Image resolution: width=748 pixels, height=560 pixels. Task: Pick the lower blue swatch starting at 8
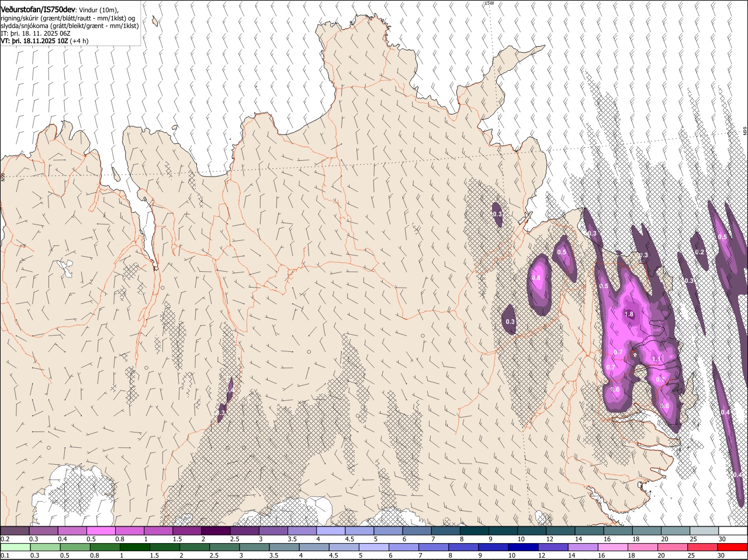pyautogui.click(x=462, y=547)
